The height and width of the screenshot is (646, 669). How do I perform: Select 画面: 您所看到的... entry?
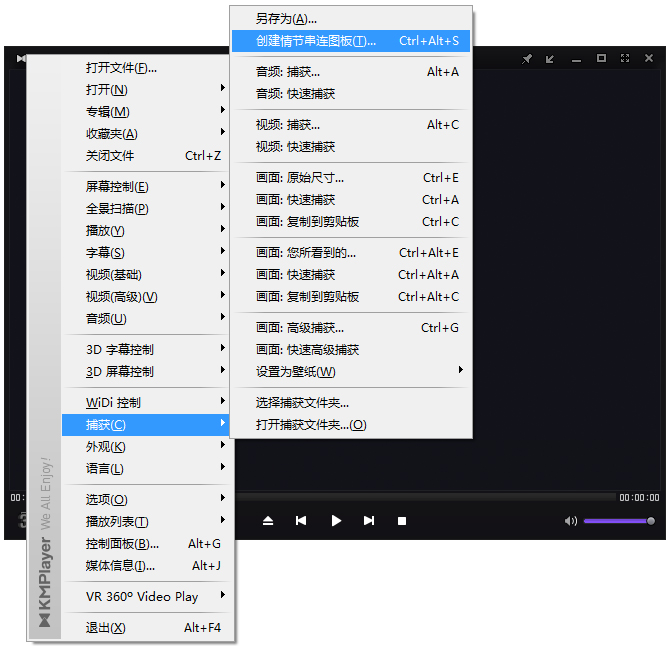pos(351,253)
